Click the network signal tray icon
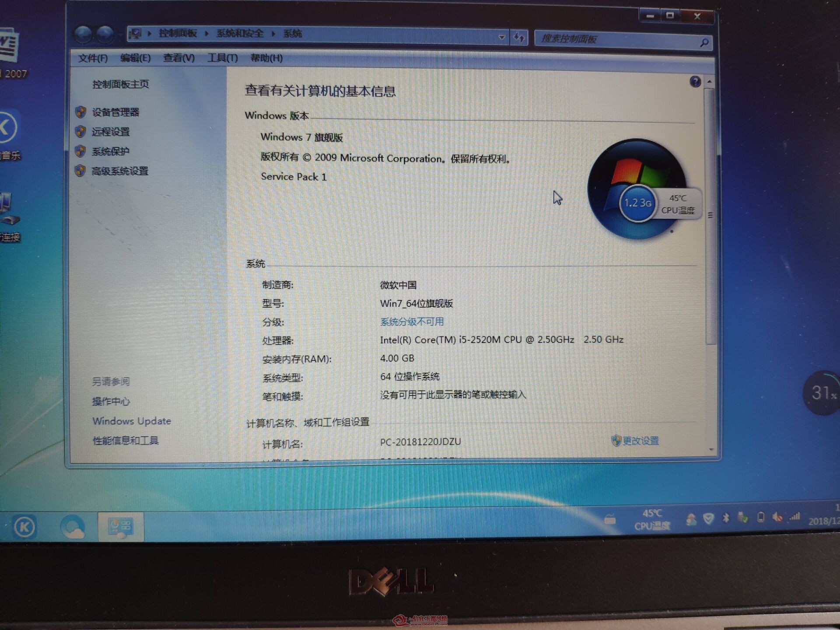840x630 pixels. pyautogui.click(x=794, y=517)
